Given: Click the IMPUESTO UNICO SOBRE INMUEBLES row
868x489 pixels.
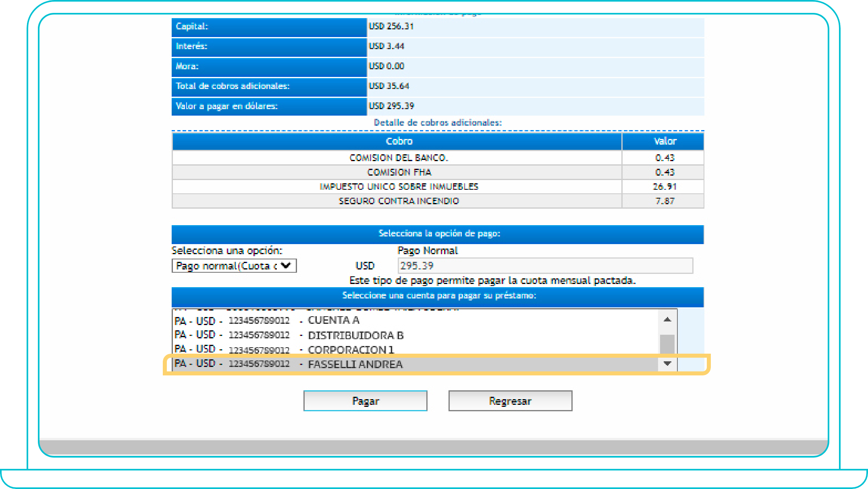Looking at the screenshot, I should tap(398, 186).
